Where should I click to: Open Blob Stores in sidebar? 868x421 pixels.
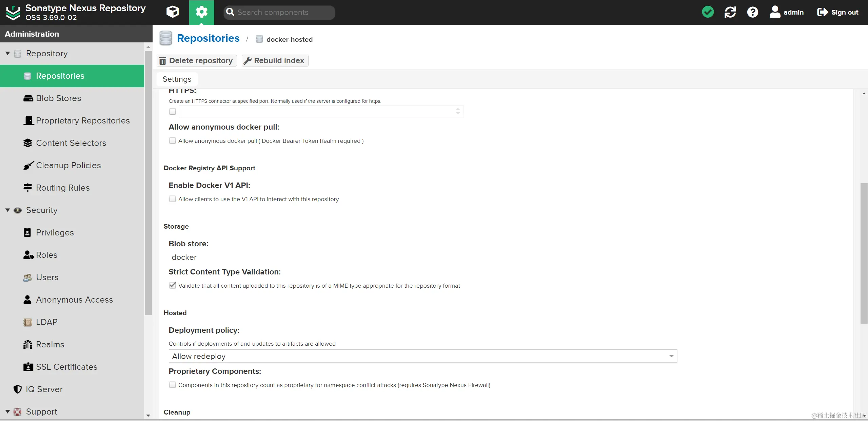[58, 98]
